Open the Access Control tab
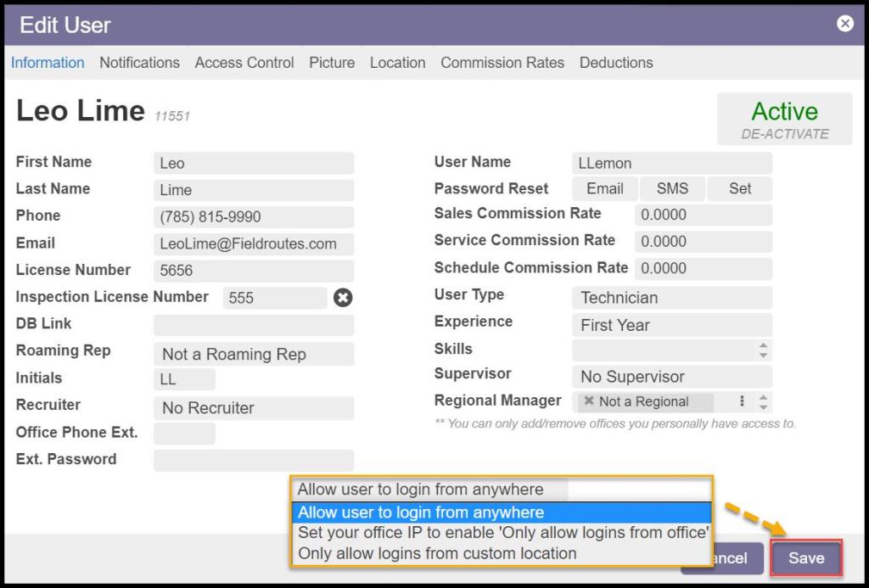This screenshot has width=869, height=588. [244, 63]
